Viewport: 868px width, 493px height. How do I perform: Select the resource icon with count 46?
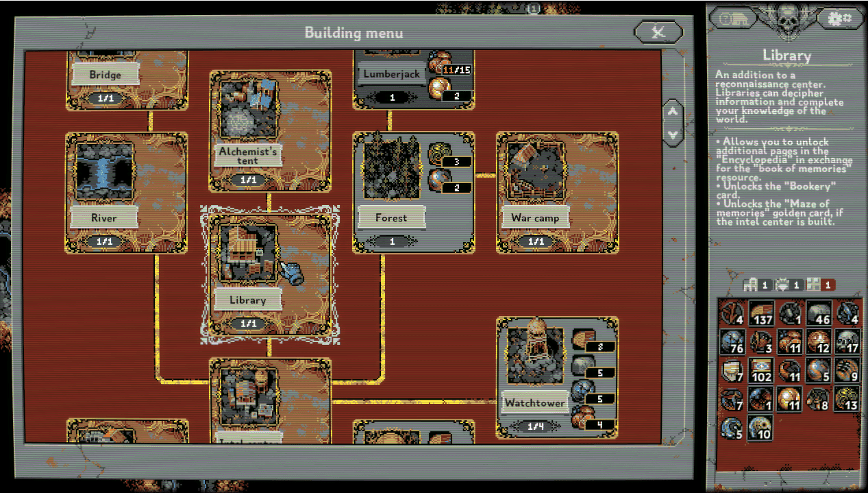tap(819, 313)
